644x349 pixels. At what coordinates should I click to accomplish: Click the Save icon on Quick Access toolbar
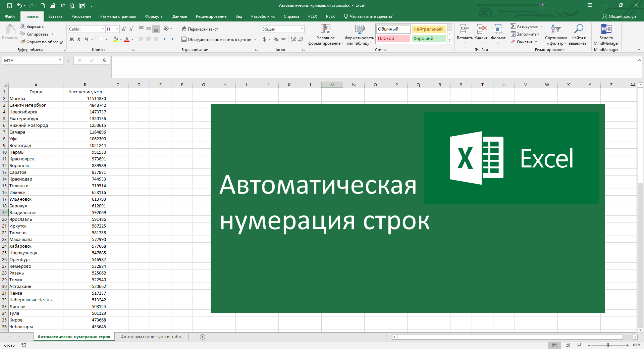coord(9,5)
